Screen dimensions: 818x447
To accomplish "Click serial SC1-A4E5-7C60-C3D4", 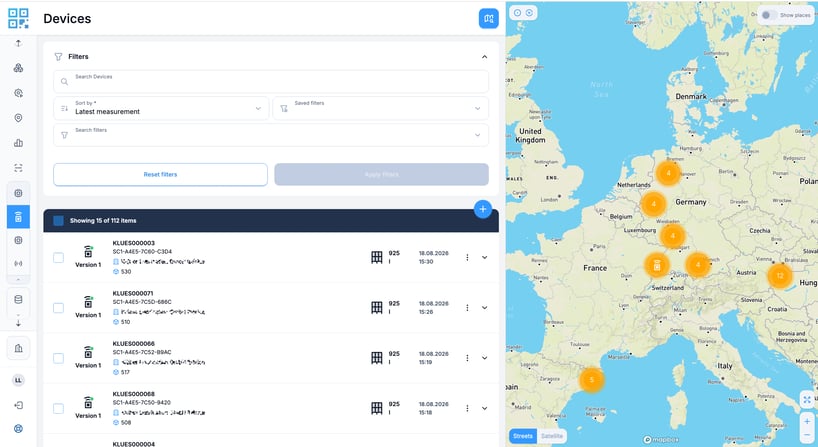I will coord(142,251).
